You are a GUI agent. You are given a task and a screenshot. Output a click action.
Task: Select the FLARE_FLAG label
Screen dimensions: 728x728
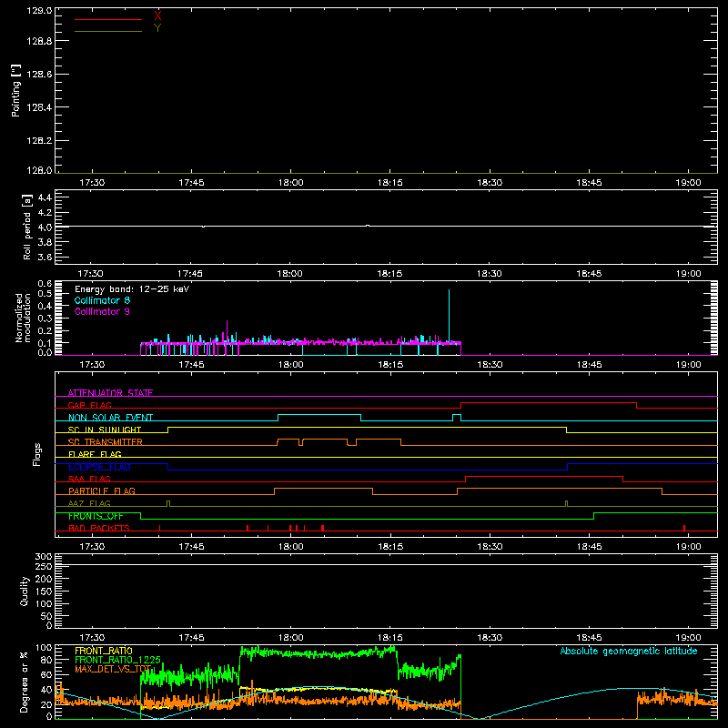coord(95,454)
